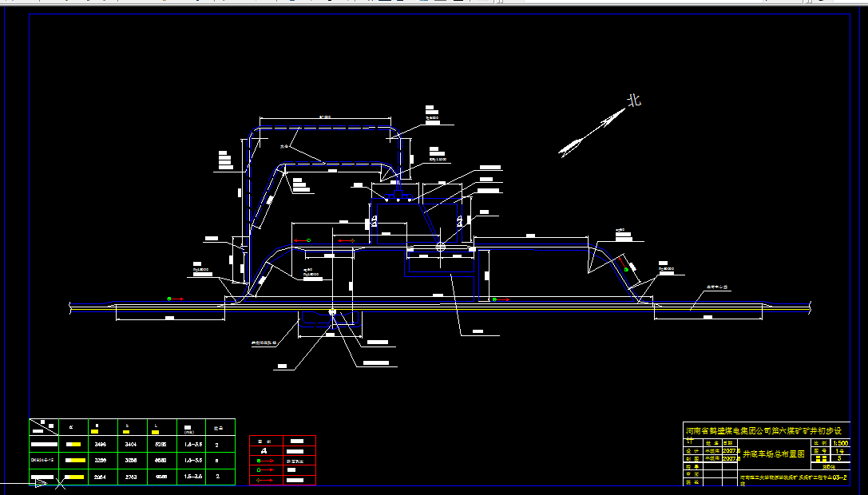Click the green square arrow marker on left main track
This screenshot has width=868, height=495.
tap(175, 299)
